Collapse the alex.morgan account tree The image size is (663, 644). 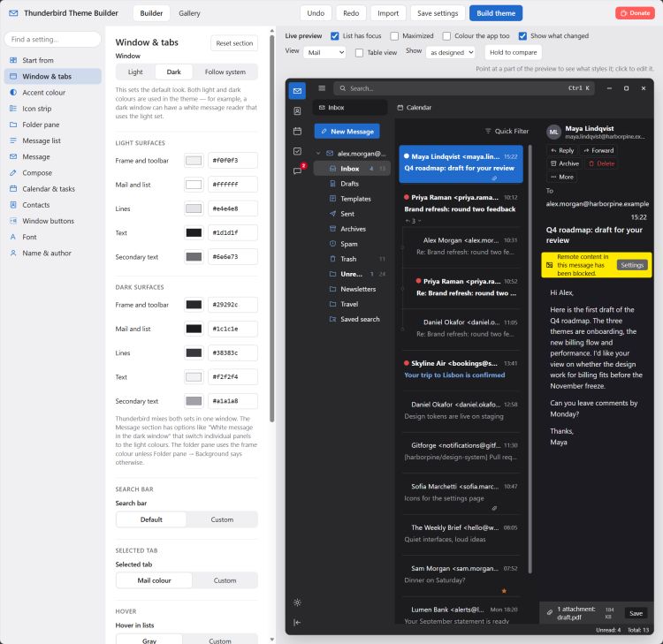[318, 154]
